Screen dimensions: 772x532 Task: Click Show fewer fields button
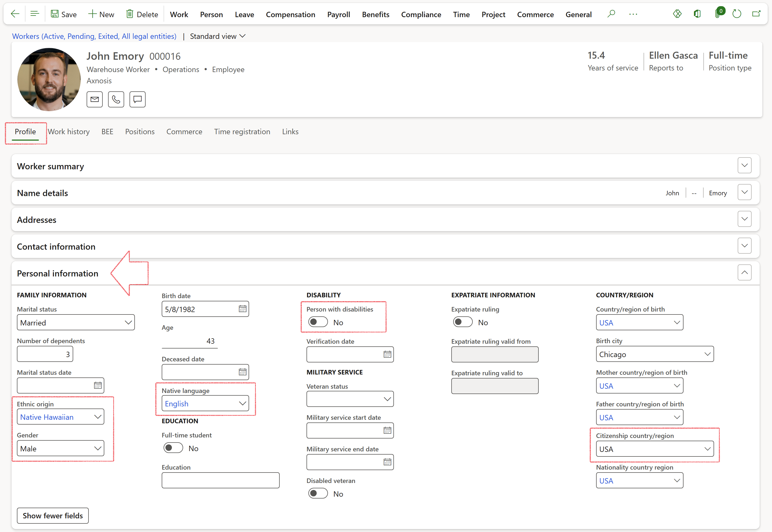53,516
